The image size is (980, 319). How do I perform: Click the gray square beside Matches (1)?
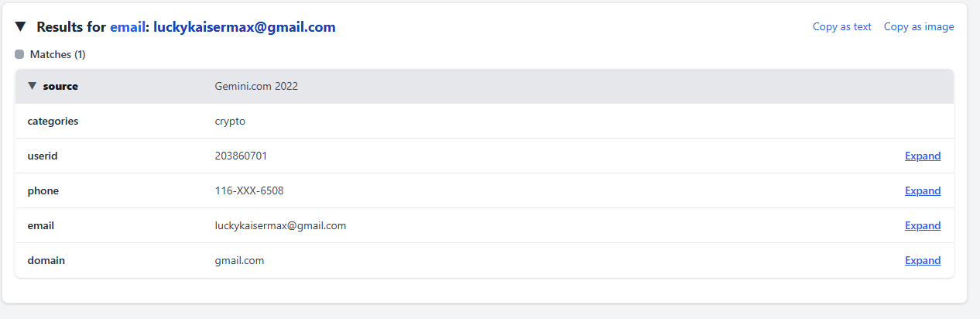point(19,54)
